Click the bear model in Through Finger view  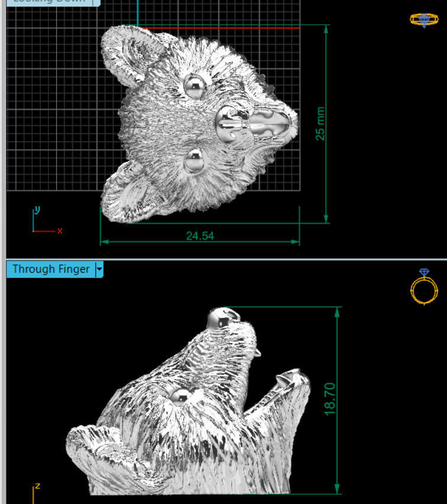pos(189,402)
